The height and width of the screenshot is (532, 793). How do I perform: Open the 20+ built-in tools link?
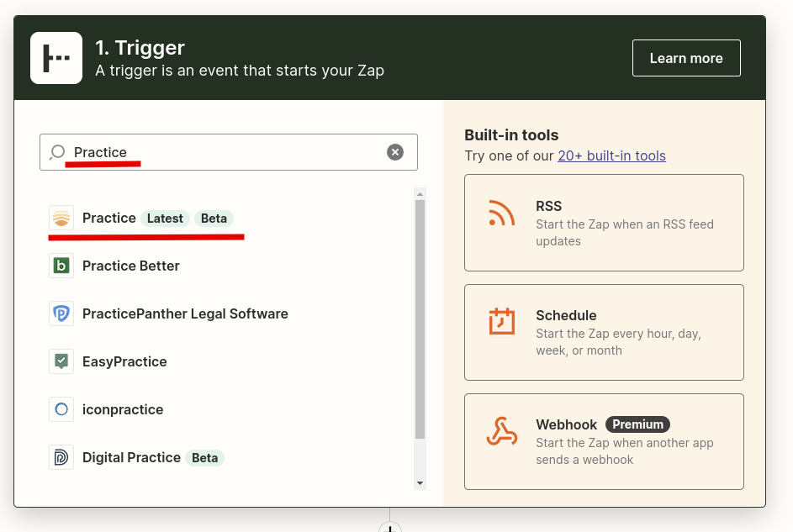pyautogui.click(x=611, y=155)
